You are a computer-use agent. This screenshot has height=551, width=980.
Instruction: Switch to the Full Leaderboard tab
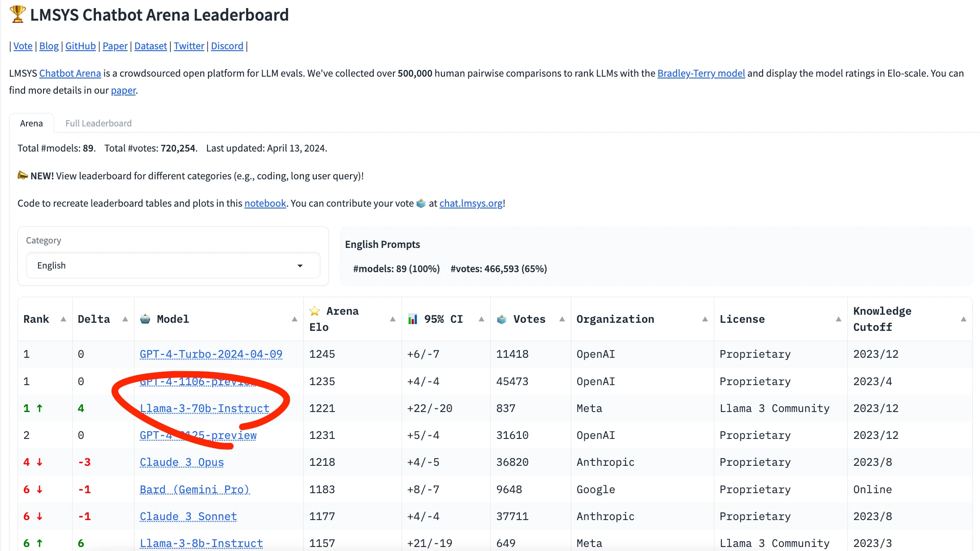[x=99, y=123]
